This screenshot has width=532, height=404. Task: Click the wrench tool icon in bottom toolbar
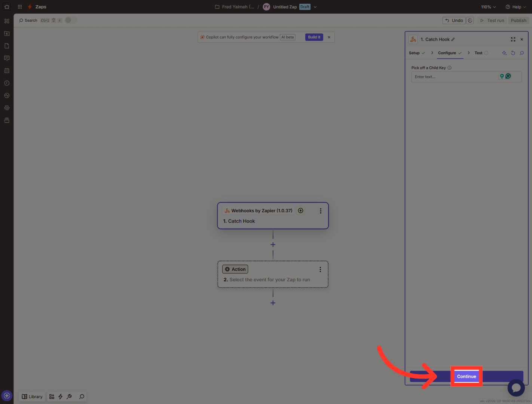pyautogui.click(x=69, y=397)
